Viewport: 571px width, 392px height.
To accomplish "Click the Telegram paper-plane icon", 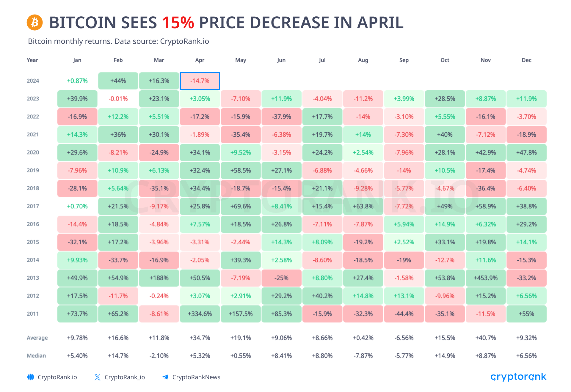I will click(x=165, y=377).
